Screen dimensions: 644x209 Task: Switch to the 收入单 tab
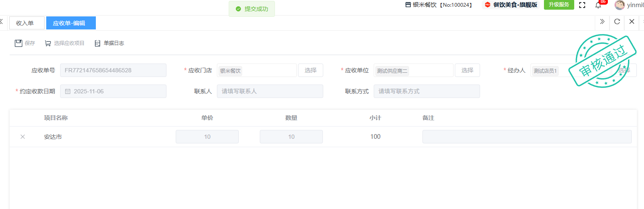tap(25, 23)
